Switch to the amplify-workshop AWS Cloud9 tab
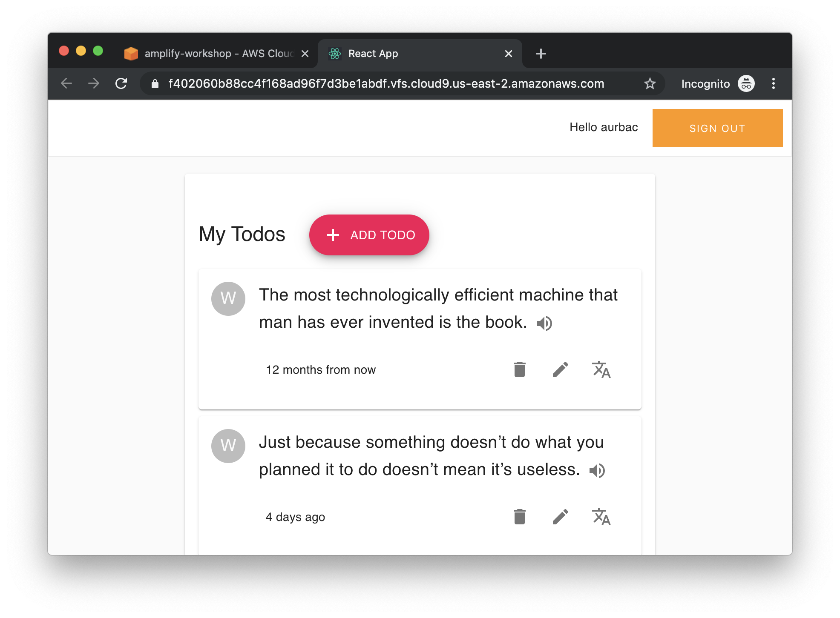 [x=213, y=54]
